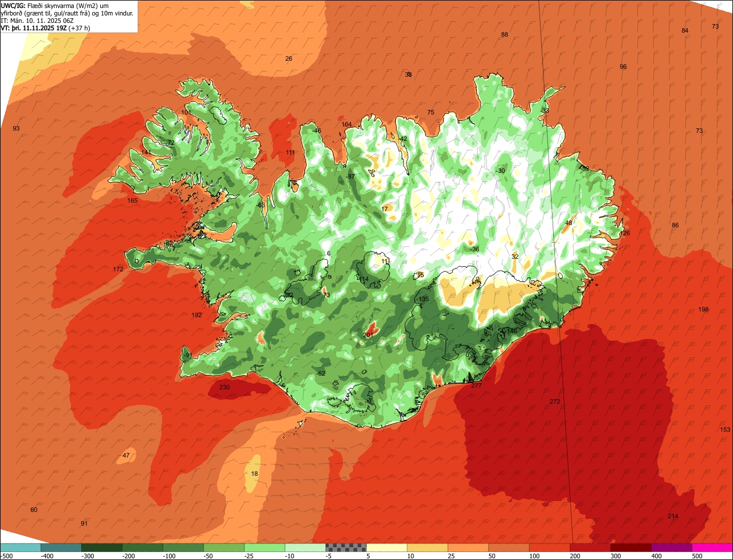Click the map value '75' north of Iceland

point(431,112)
